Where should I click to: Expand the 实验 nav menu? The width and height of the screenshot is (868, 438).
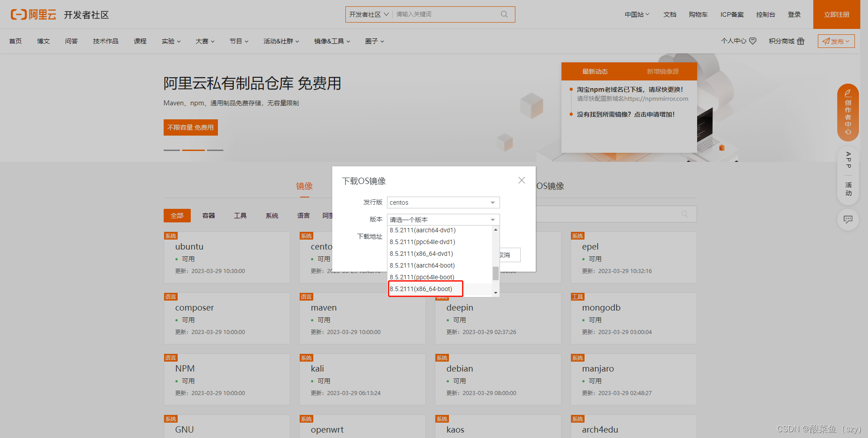[x=171, y=41]
